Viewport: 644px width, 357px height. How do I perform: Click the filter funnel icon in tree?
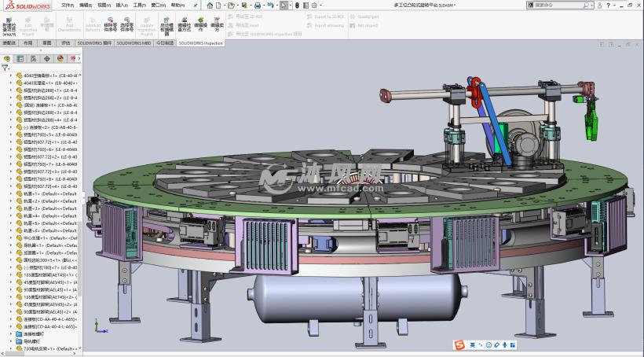point(6,68)
